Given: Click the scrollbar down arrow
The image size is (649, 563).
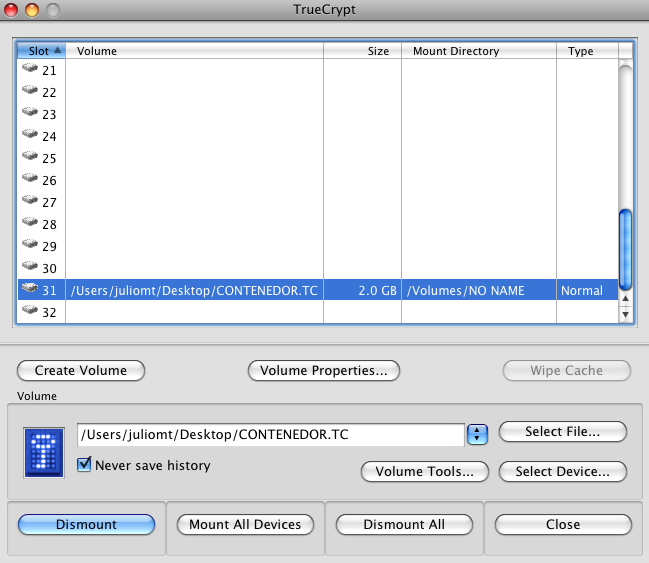Looking at the screenshot, I should [625, 315].
